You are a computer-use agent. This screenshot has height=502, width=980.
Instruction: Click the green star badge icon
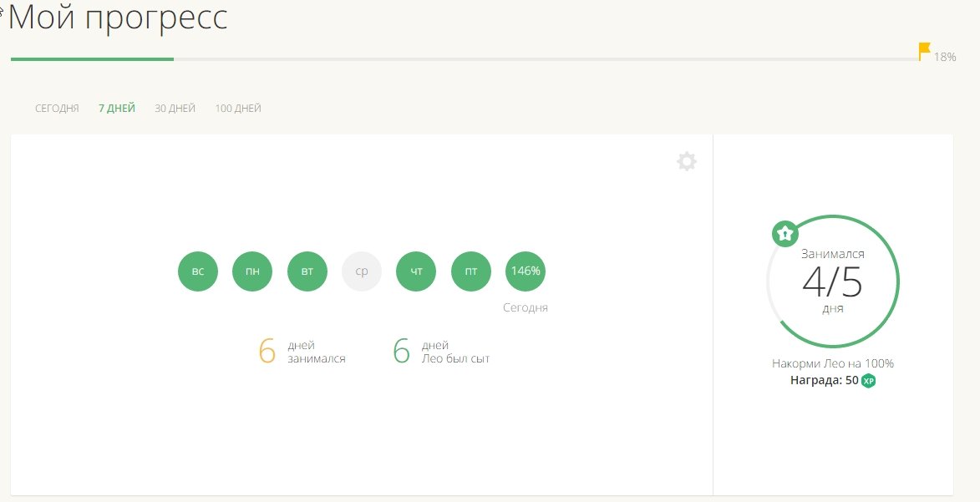[785, 234]
